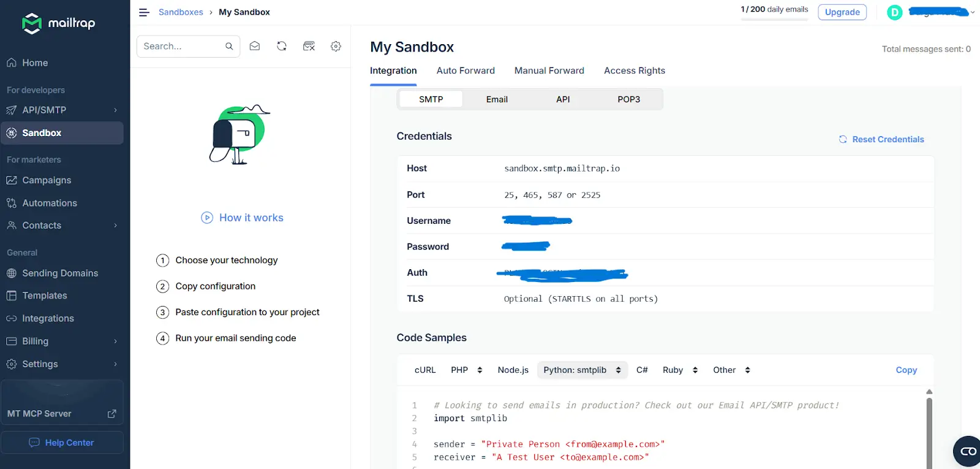Screen dimensions: 980x469
Task: Select the cURL code sample
Action: click(425, 370)
